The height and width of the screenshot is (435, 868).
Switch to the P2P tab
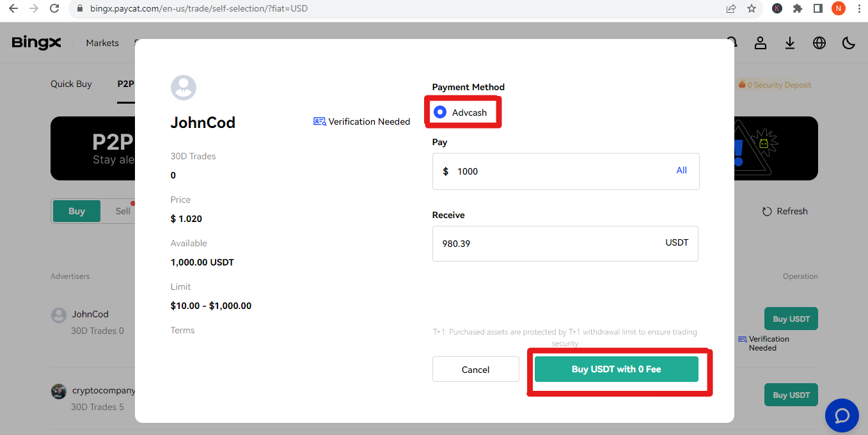[125, 84]
